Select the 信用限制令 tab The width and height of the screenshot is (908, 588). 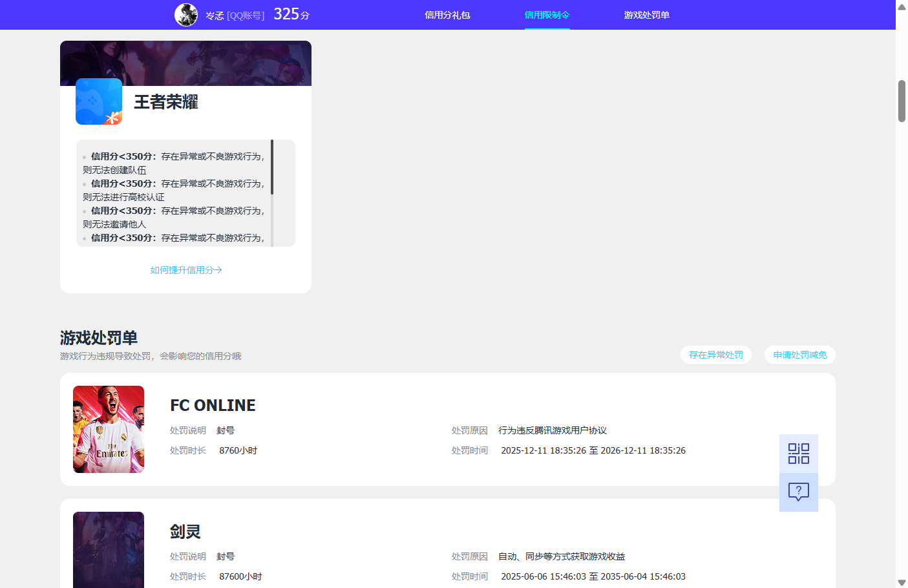(547, 14)
